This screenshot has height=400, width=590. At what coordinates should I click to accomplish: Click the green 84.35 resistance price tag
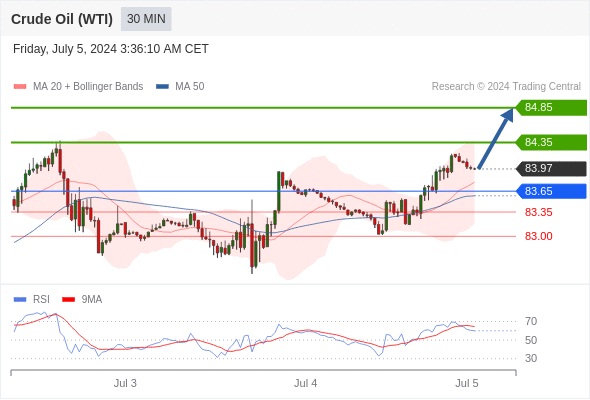pos(551,143)
